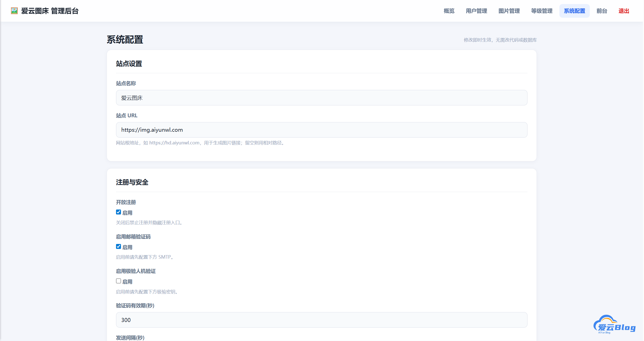Open 图片管理 in the top nav
Viewport: 644px width, 341px height.
coord(509,11)
